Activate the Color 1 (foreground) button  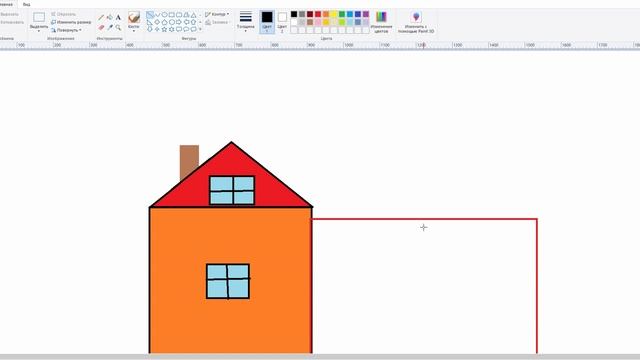[x=267, y=22]
